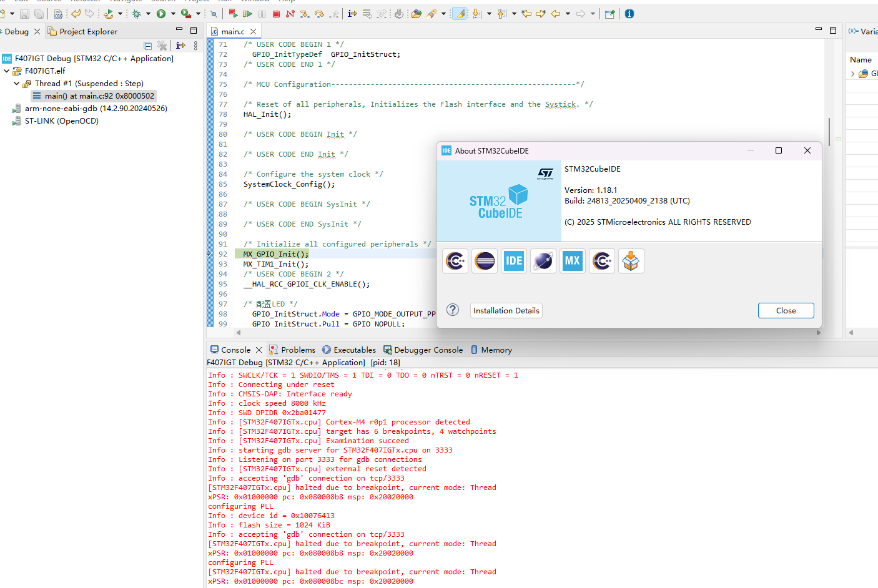Click the editor horizontal scrollbar
Screen dimensions: 878x588
(x=528, y=333)
